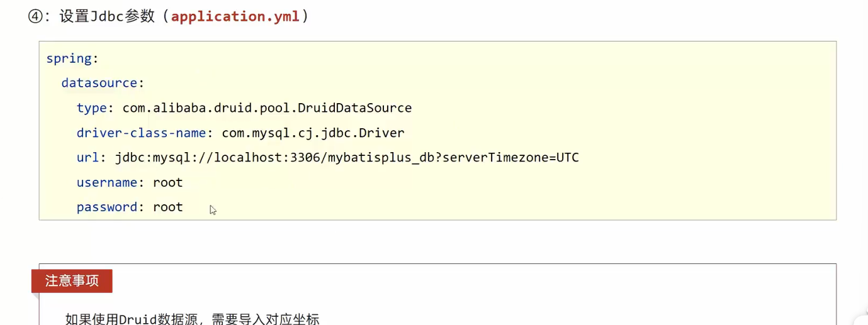
Task: Click the root value after password
Action: (168, 207)
